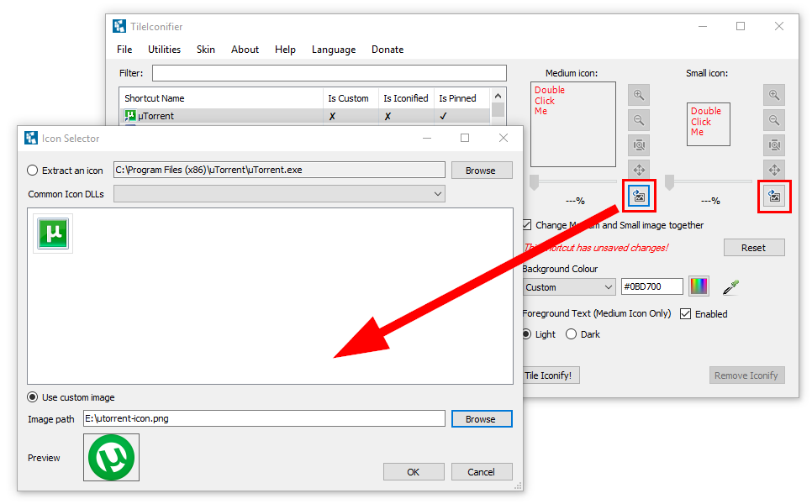Open image chooser for Medium icon
Viewport: 812px width, 504px height.
[x=639, y=196]
